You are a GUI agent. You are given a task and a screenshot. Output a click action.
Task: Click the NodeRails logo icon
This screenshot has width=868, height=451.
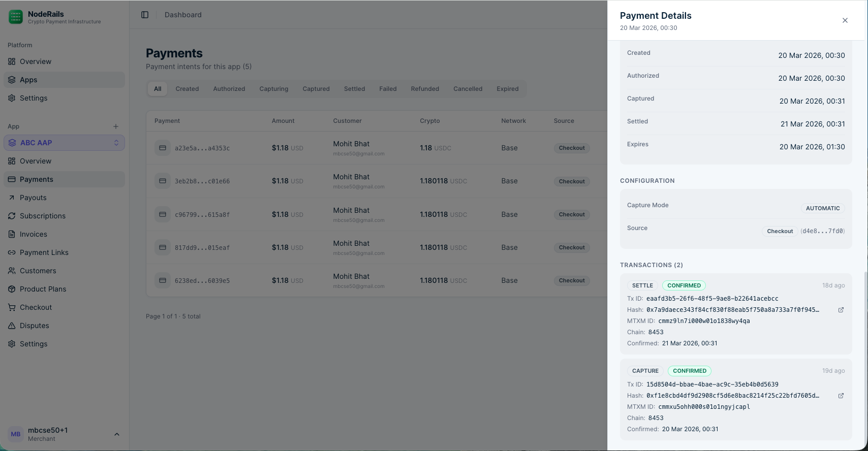(x=16, y=17)
